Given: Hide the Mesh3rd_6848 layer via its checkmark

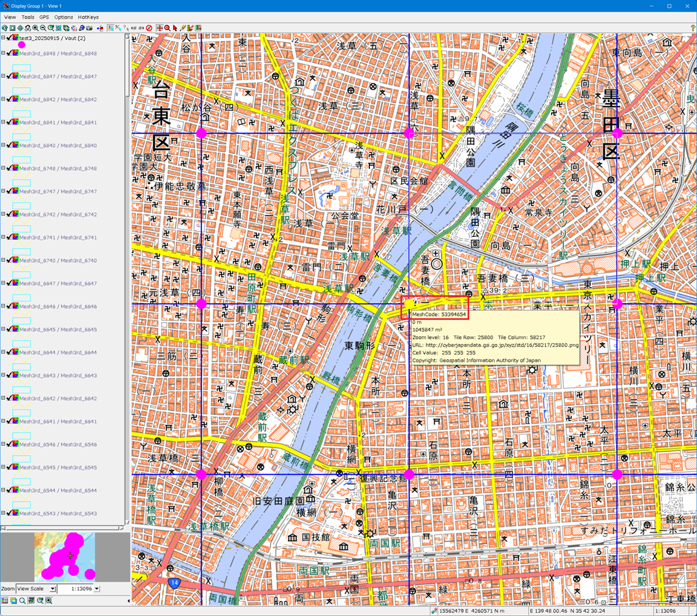Looking at the screenshot, I should tap(9, 53).
